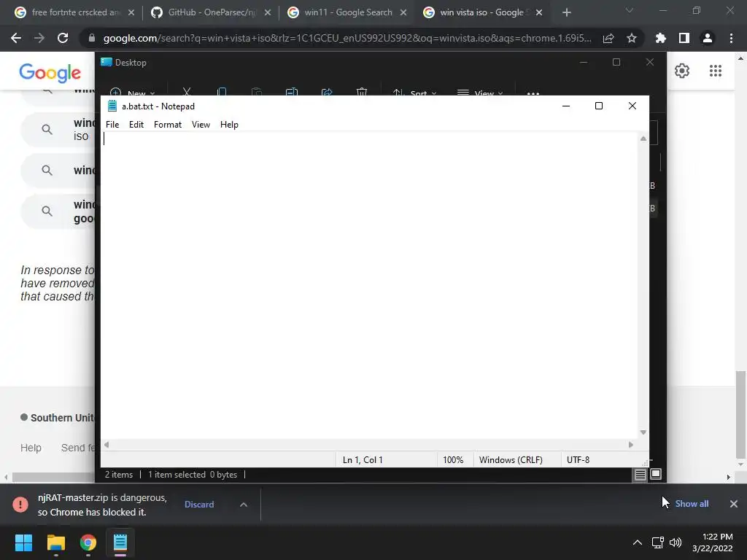Click Copy icon in Desktop Explorer toolbar
747x560 pixels.
click(222, 91)
